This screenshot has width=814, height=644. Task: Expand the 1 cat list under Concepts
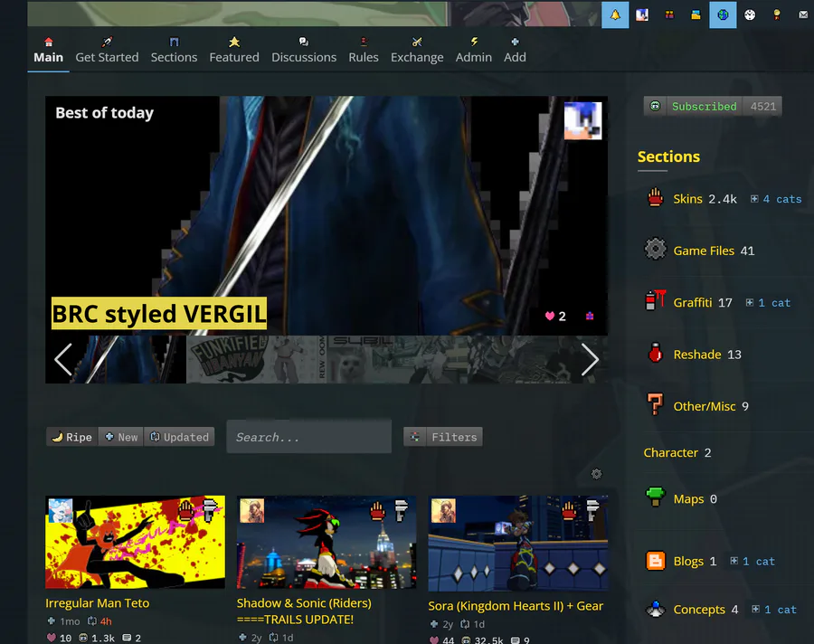[774, 610]
